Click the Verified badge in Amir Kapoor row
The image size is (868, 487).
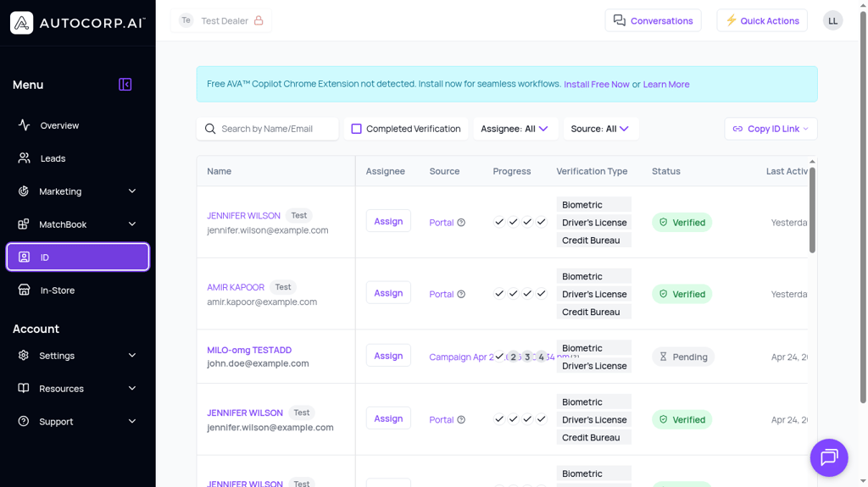[x=682, y=294]
